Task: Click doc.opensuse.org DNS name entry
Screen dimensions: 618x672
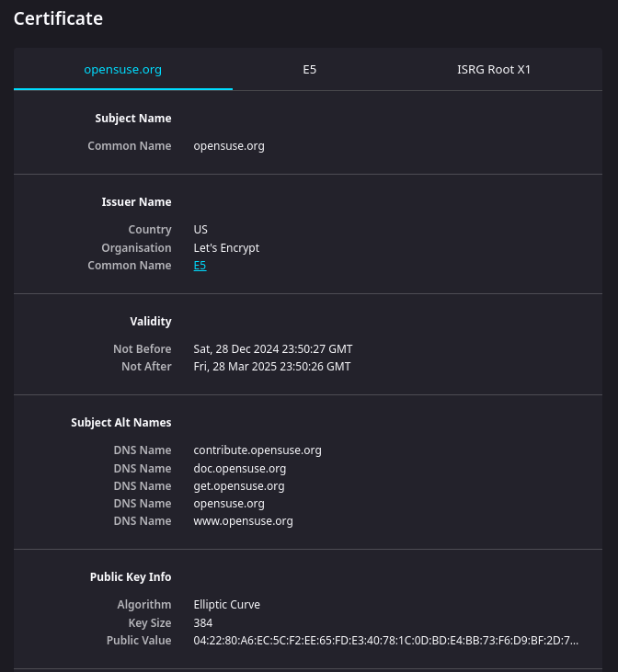Action: [240, 469]
